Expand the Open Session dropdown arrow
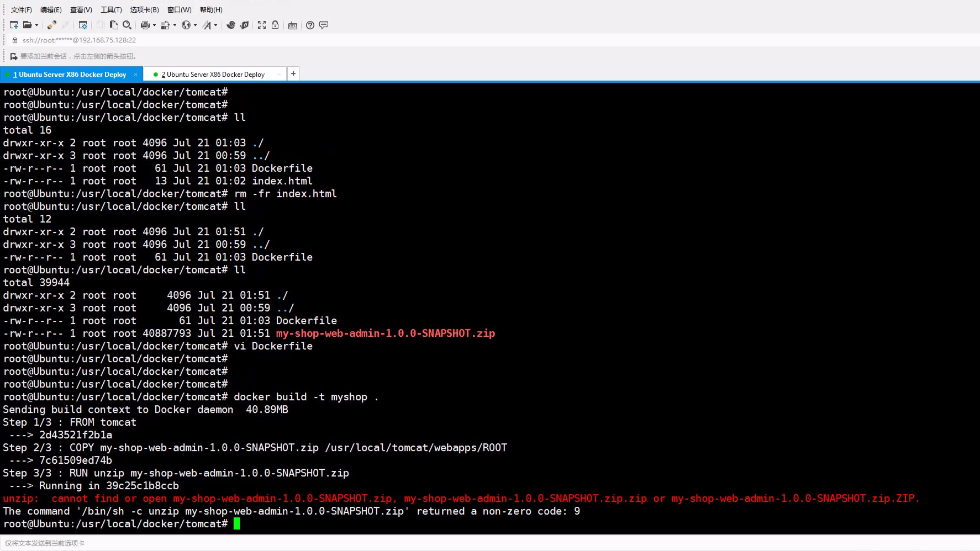 [36, 25]
